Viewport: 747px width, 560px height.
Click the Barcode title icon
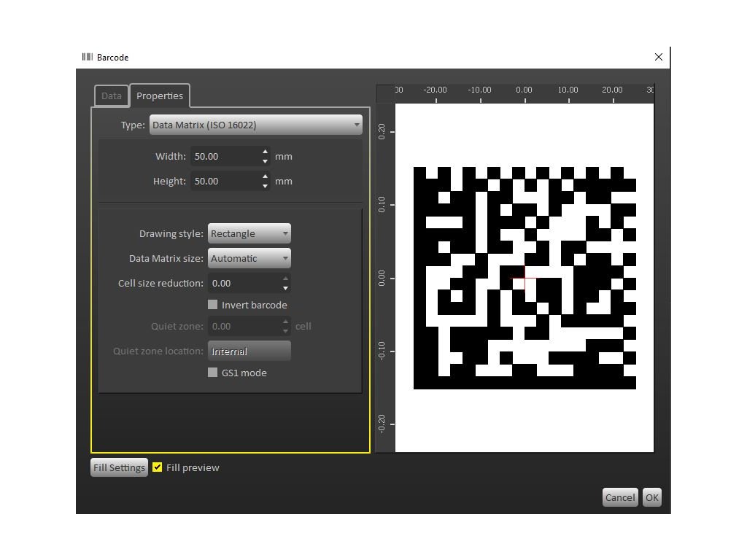coord(88,57)
